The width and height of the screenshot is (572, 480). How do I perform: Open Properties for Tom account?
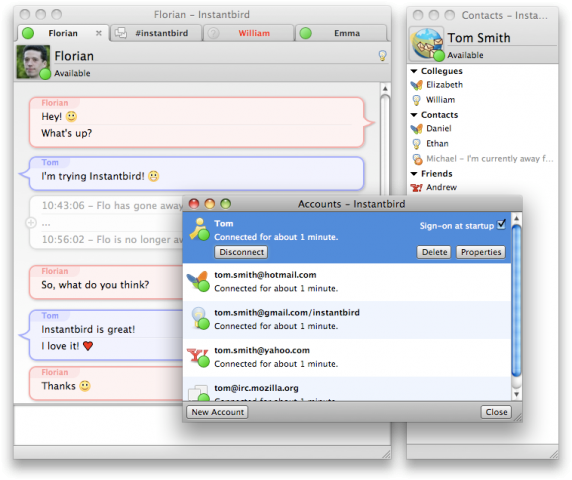pos(481,252)
